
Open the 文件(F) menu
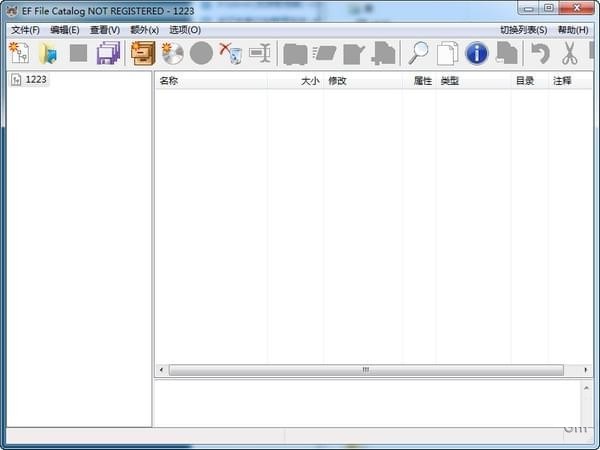[25, 30]
